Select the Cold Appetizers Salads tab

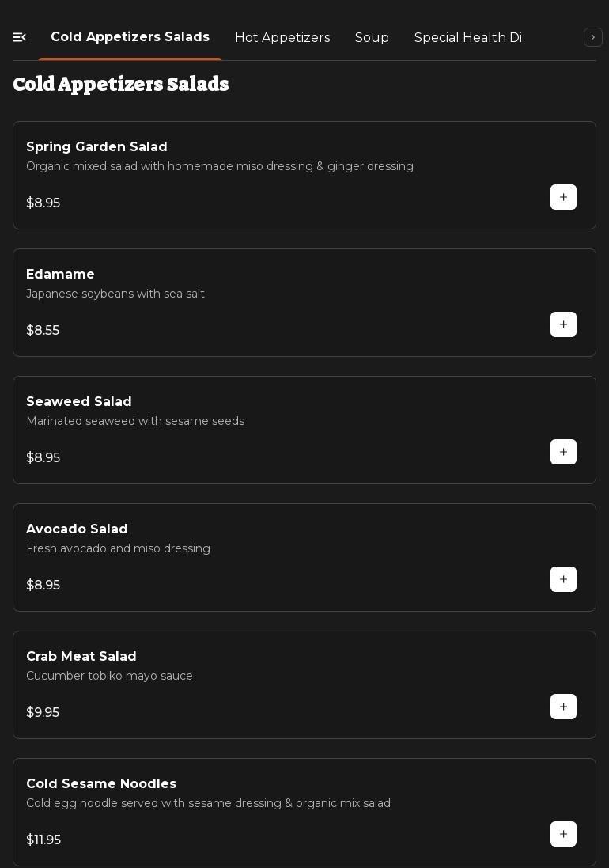(130, 37)
